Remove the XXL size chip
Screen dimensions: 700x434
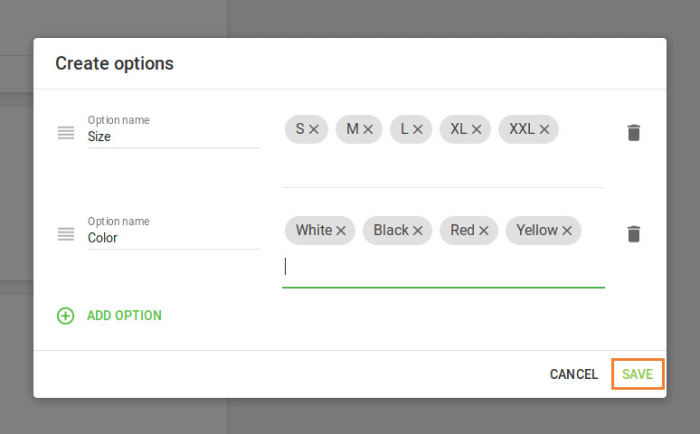point(545,129)
